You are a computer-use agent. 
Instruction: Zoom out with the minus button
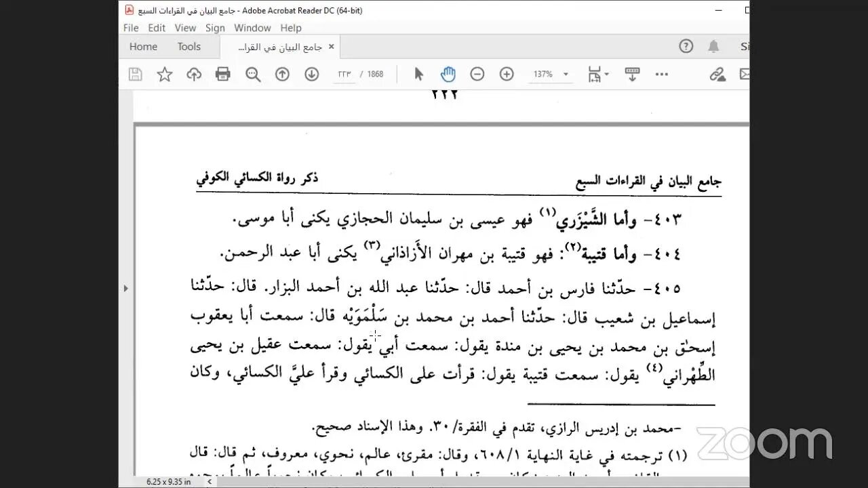click(477, 75)
